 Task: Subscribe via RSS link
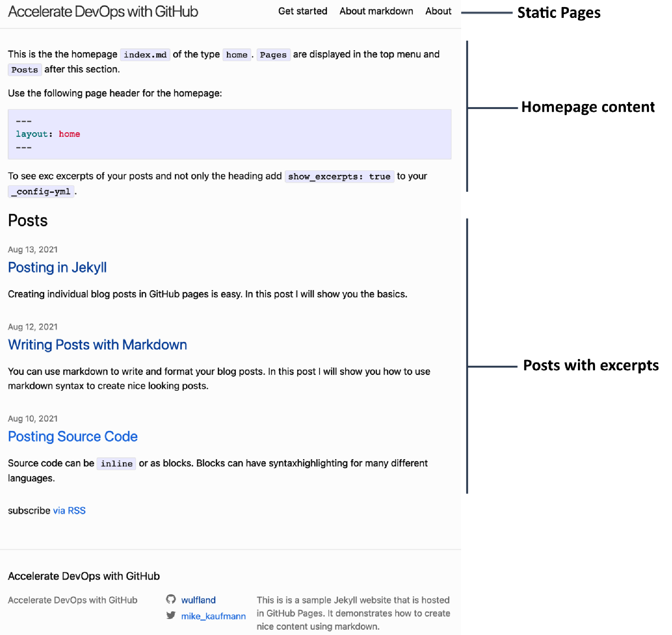(x=69, y=510)
